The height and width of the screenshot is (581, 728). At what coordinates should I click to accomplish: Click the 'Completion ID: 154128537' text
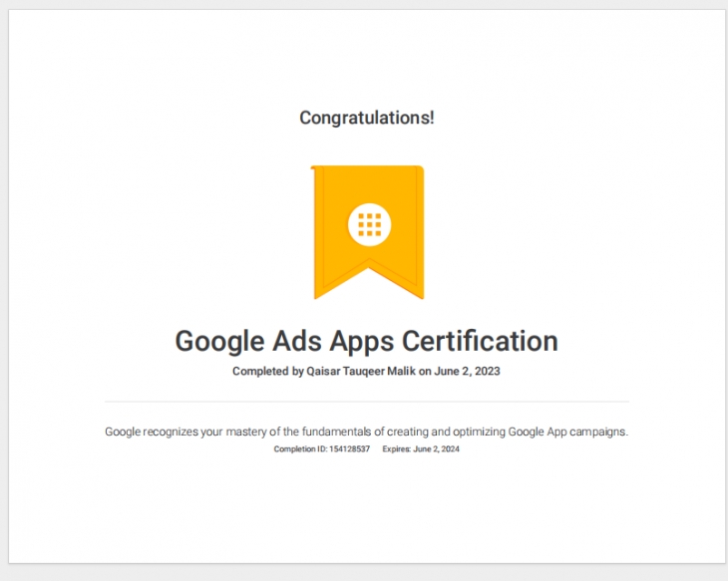point(322,448)
